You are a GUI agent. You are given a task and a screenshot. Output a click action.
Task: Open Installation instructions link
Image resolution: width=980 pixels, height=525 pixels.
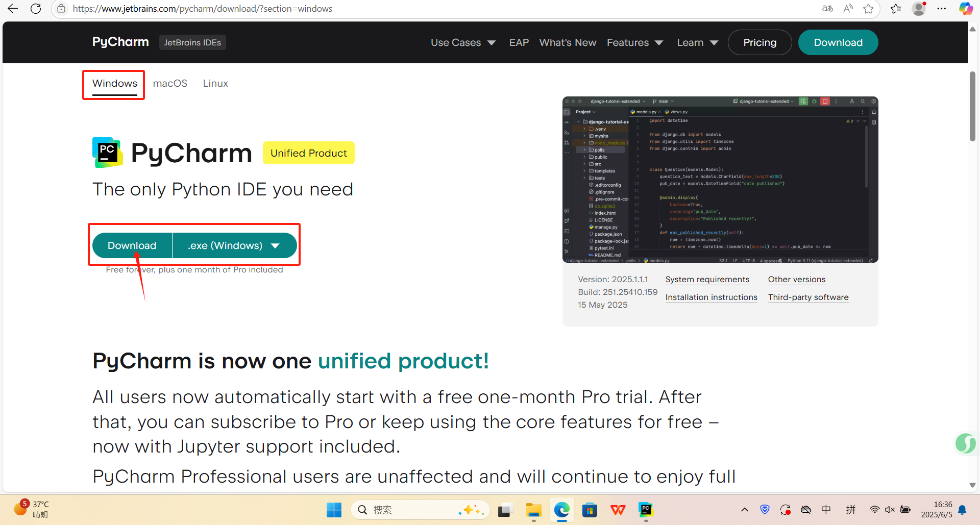pos(712,297)
